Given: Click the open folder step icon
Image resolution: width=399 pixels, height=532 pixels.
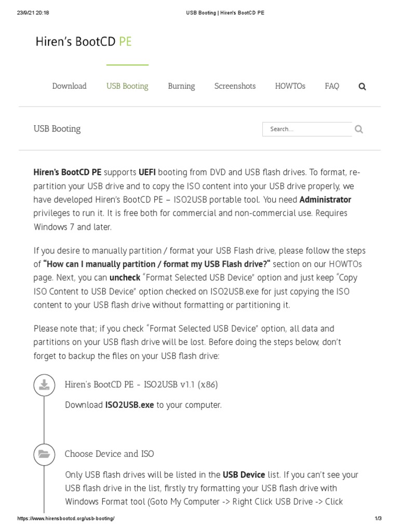Looking at the screenshot, I should tap(45, 454).
